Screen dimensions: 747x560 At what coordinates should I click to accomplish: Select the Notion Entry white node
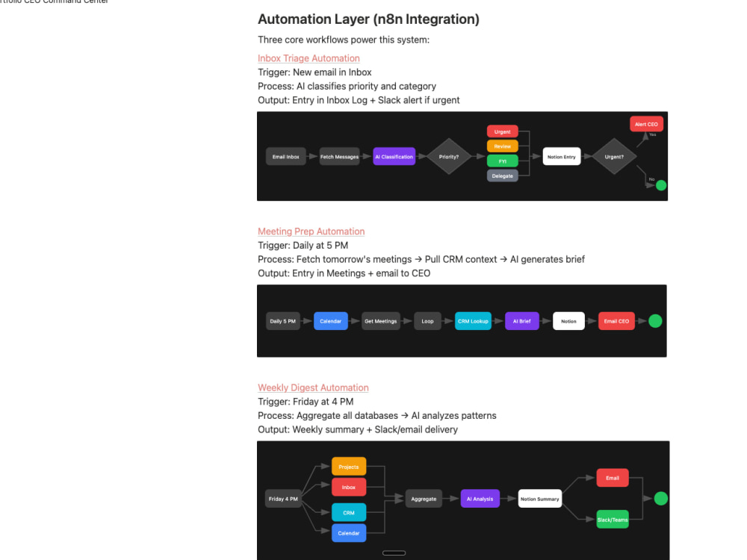point(561,157)
